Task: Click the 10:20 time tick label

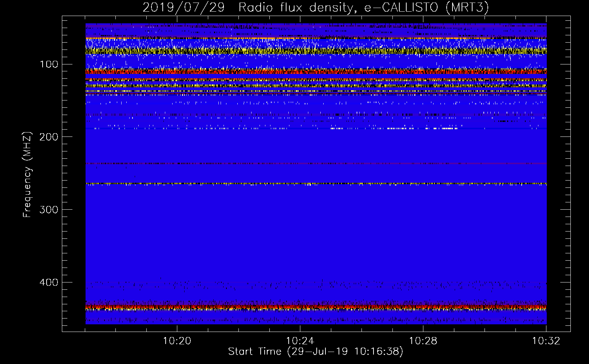Action: [x=177, y=341]
